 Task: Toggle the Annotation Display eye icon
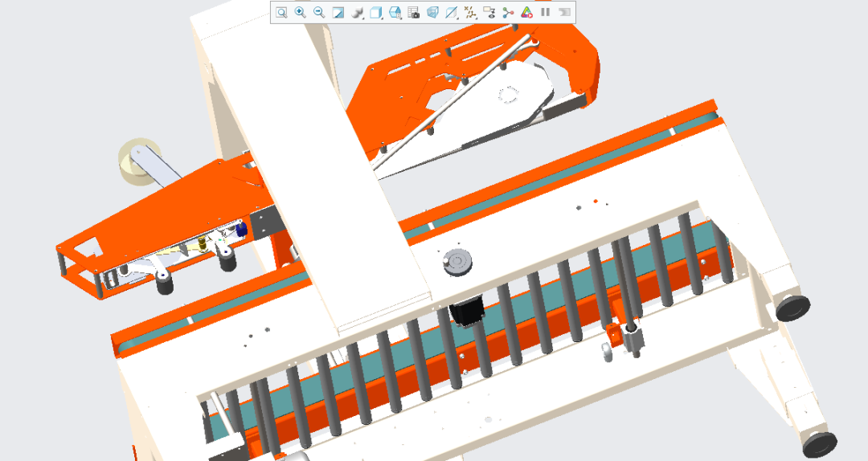tap(489, 12)
